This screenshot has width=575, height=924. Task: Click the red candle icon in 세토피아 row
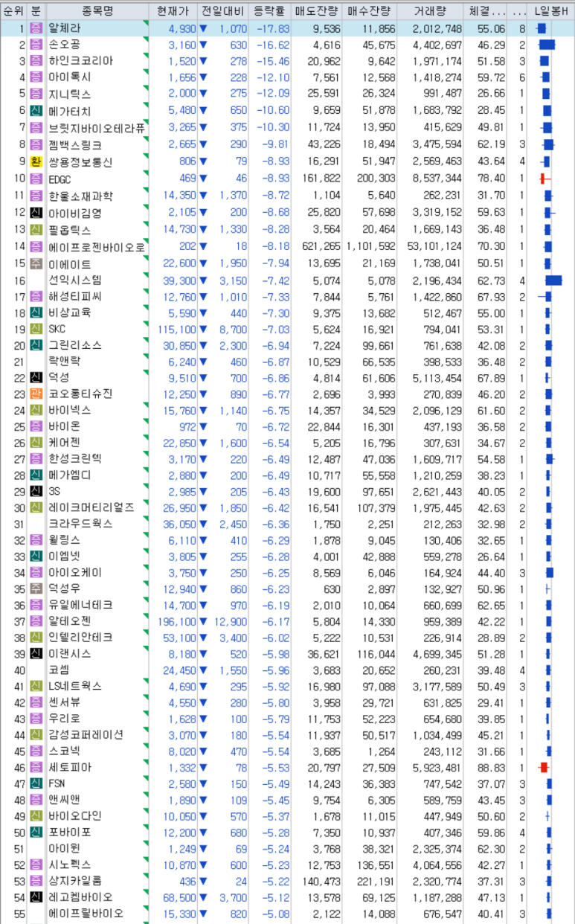544,767
